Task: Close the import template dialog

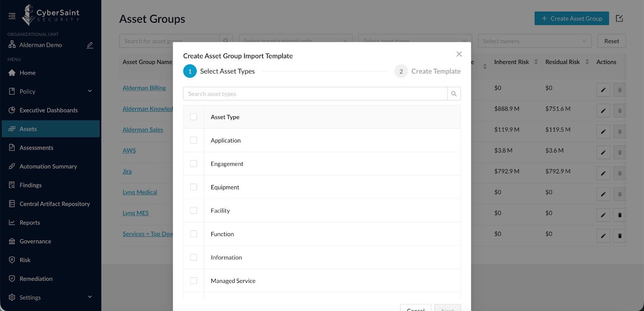Action: (x=459, y=54)
